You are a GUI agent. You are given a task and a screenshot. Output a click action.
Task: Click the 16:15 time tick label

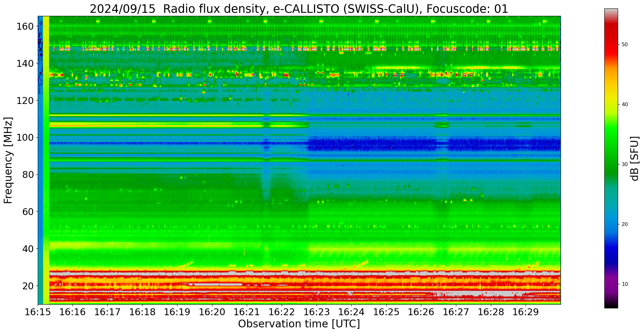38,312
